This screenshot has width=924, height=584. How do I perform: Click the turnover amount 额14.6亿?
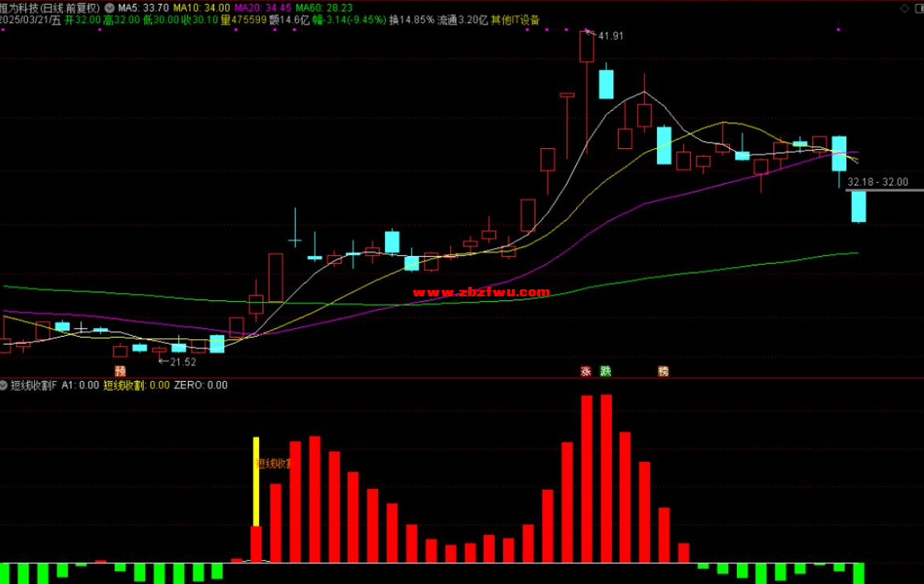click(x=289, y=20)
